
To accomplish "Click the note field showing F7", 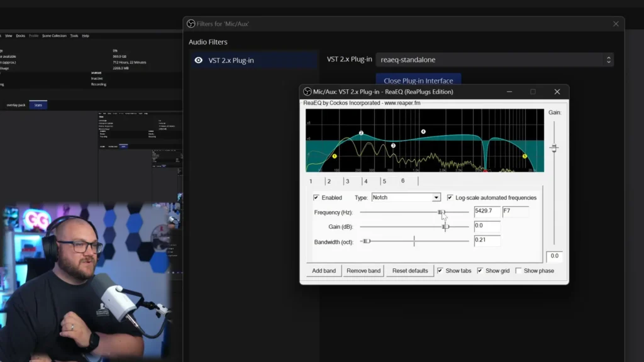I will [516, 211].
